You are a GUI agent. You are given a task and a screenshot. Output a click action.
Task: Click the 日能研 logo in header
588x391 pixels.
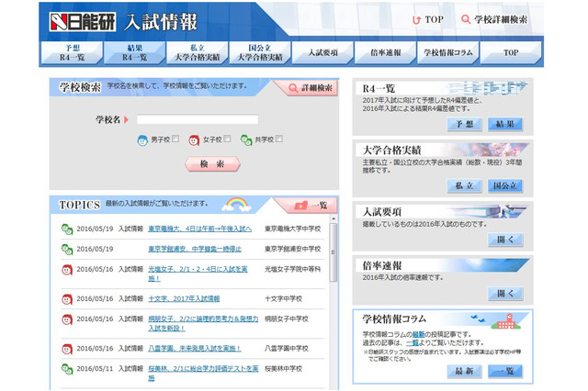click(x=82, y=22)
